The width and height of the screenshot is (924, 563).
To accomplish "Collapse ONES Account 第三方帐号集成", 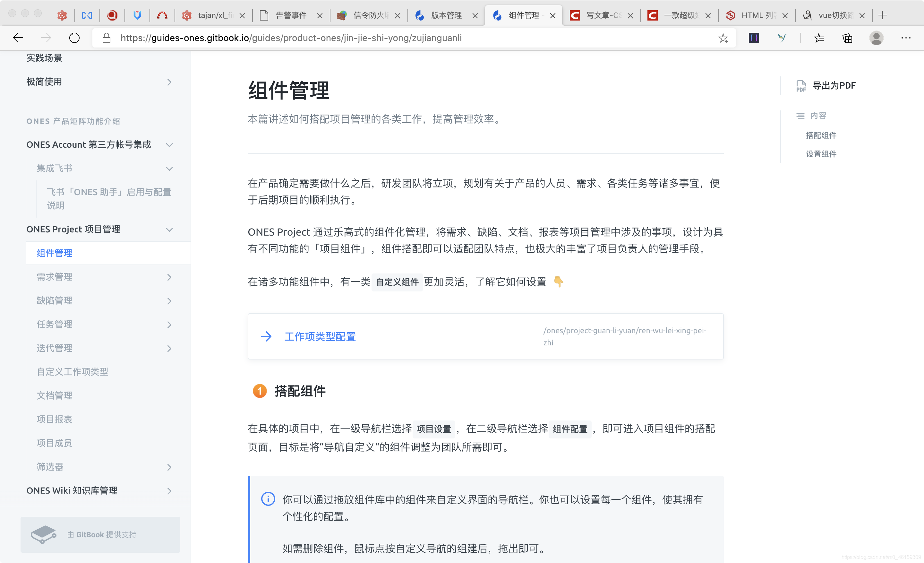I will [x=169, y=145].
